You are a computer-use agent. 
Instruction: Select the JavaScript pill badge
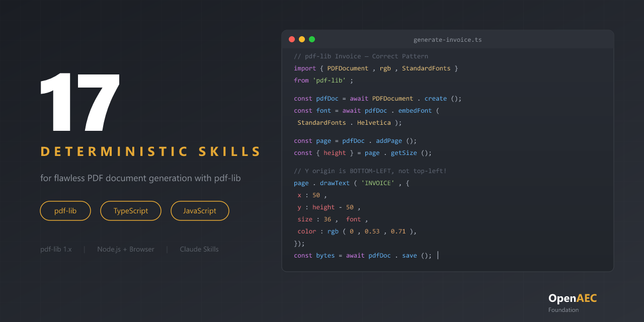click(200, 211)
